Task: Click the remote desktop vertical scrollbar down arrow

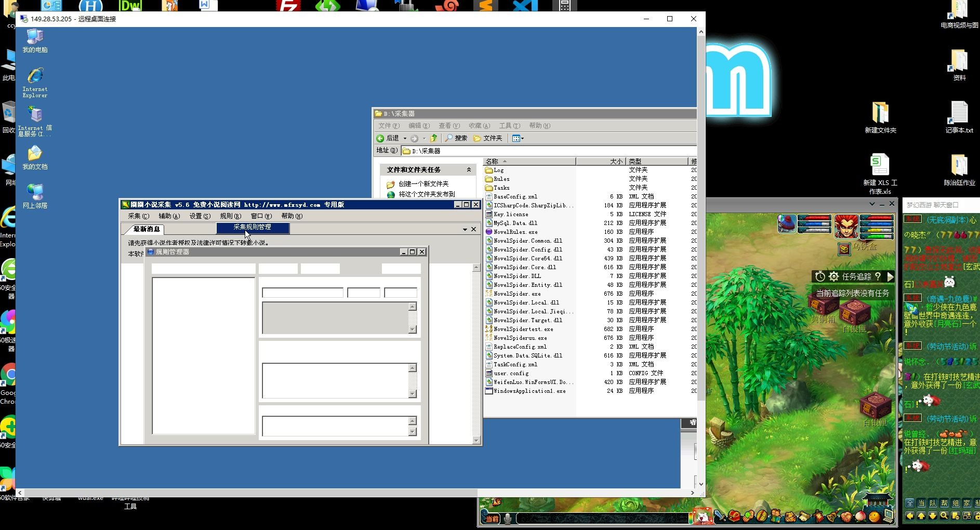Action: point(701,484)
